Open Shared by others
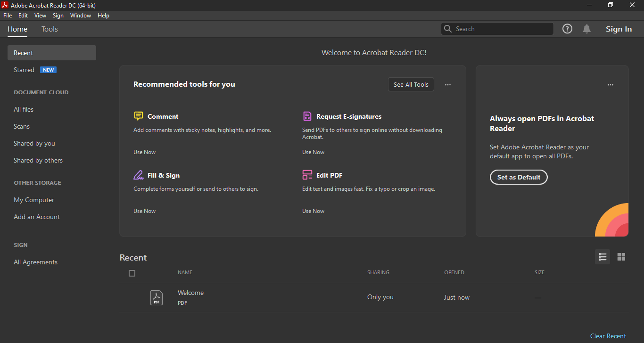Viewport: 644px width, 343px height. 38,160
